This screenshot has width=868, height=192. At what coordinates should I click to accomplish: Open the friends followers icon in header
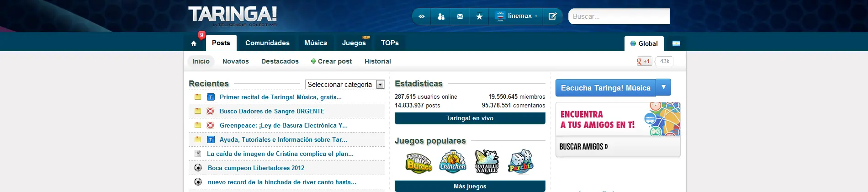[441, 16]
